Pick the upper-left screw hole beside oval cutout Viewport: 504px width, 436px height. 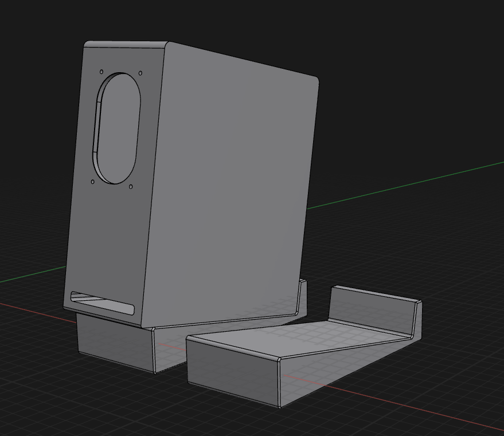point(101,72)
